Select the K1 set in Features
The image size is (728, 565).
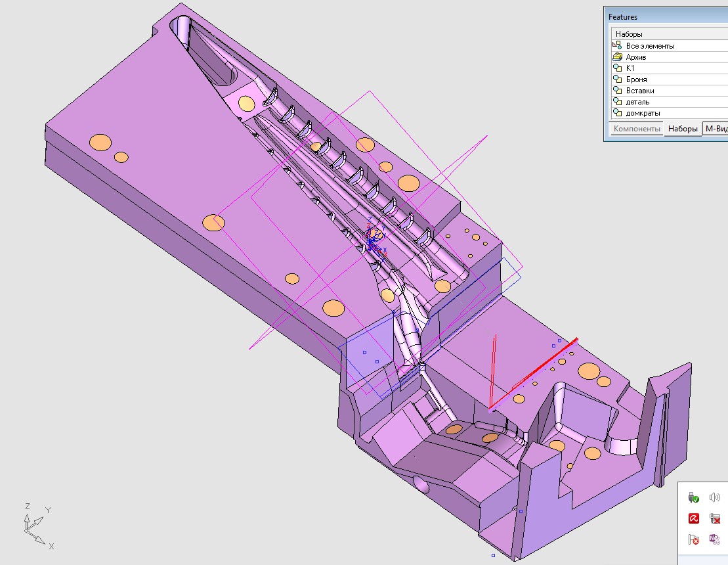point(670,68)
